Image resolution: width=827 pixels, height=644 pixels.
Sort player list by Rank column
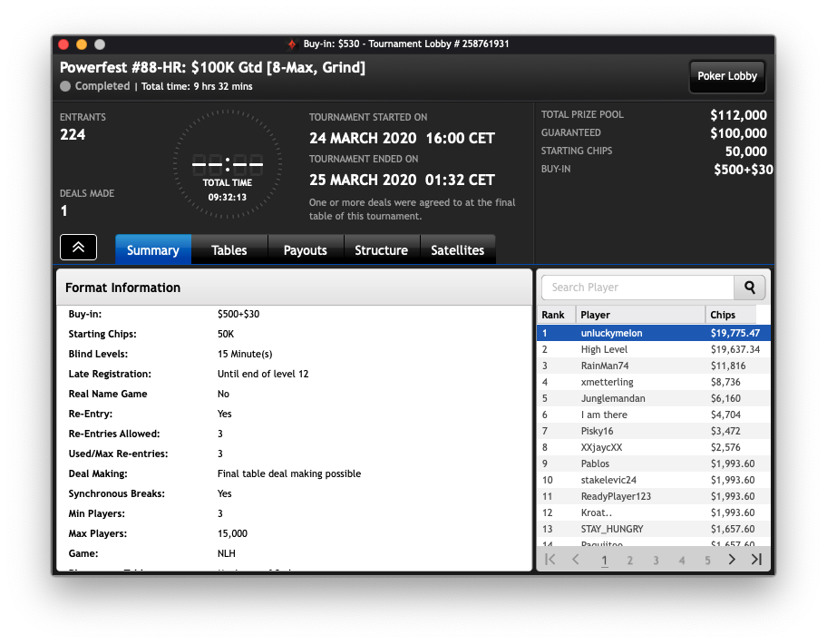[x=554, y=315]
